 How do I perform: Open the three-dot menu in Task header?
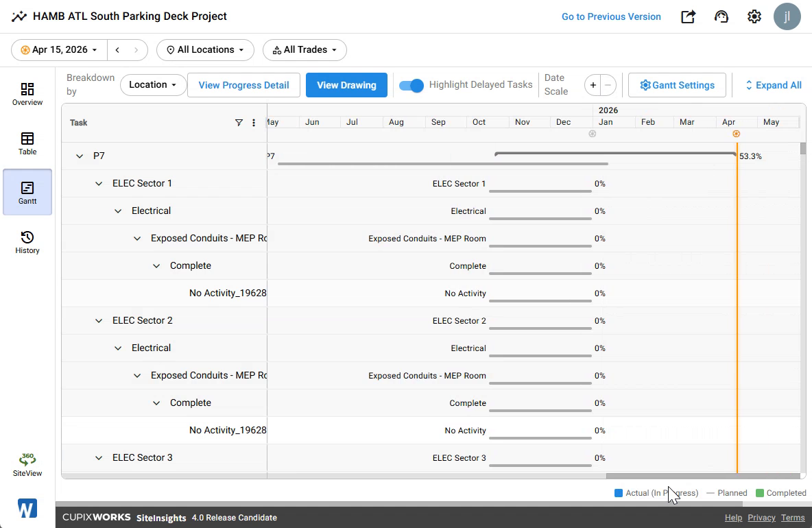(254, 123)
